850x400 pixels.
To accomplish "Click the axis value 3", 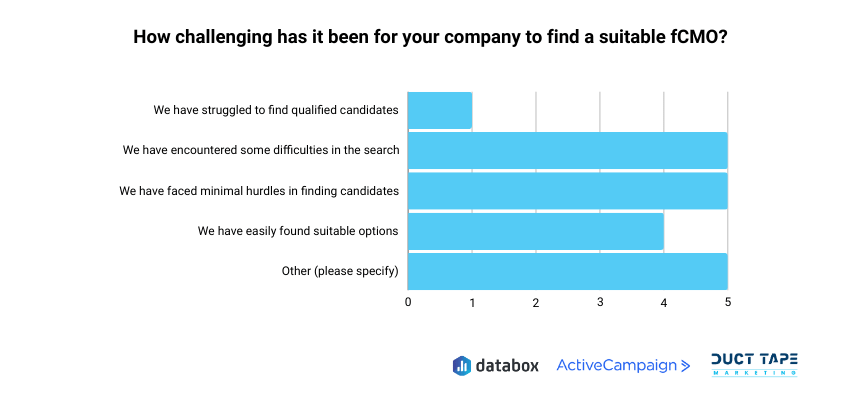I will pos(600,302).
